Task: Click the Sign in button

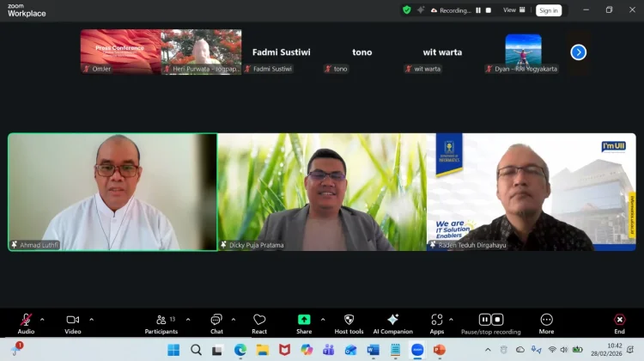Action: 549,10
